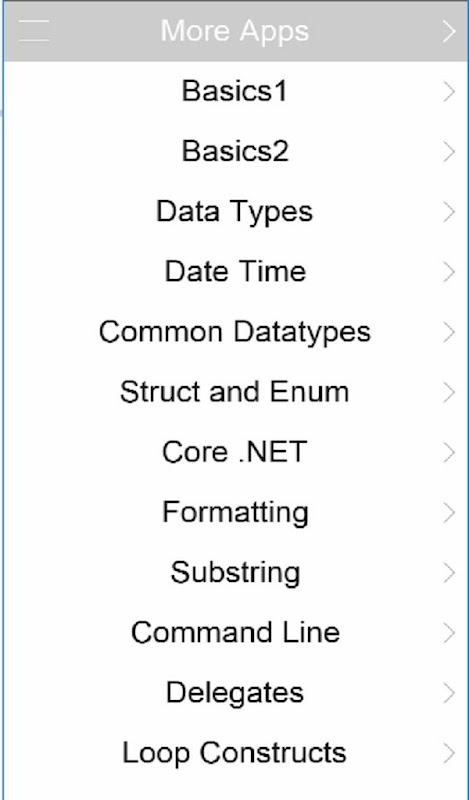
Task: Select the Loop Constructs entry
Action: [235, 753]
